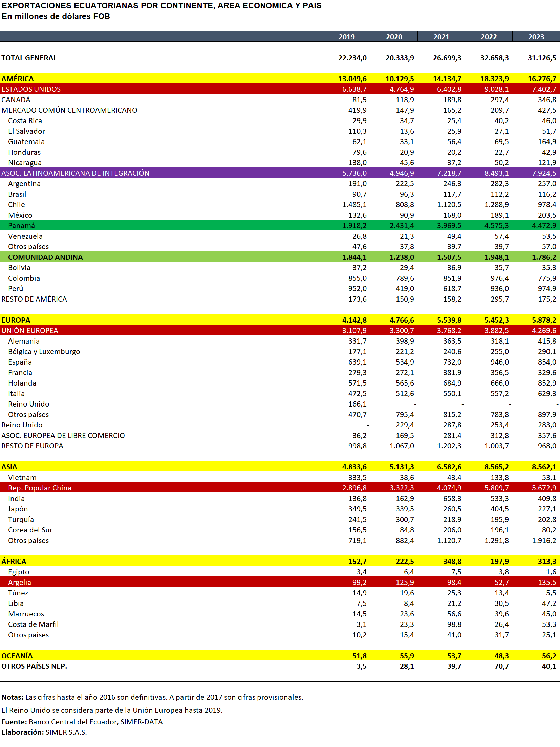The width and height of the screenshot is (560, 747).
Task: Click the Bélgica y Luxemburgo row label
Action: tap(44, 352)
